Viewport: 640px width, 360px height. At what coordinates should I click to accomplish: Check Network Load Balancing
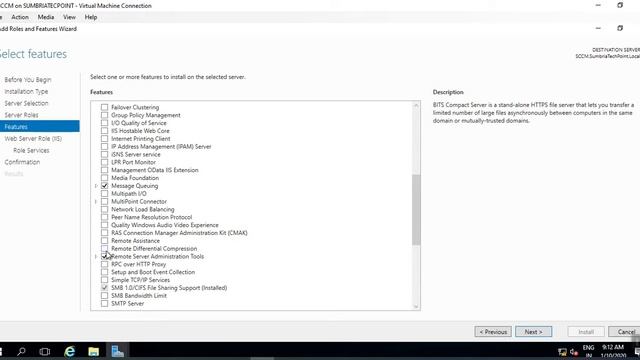tap(104, 209)
